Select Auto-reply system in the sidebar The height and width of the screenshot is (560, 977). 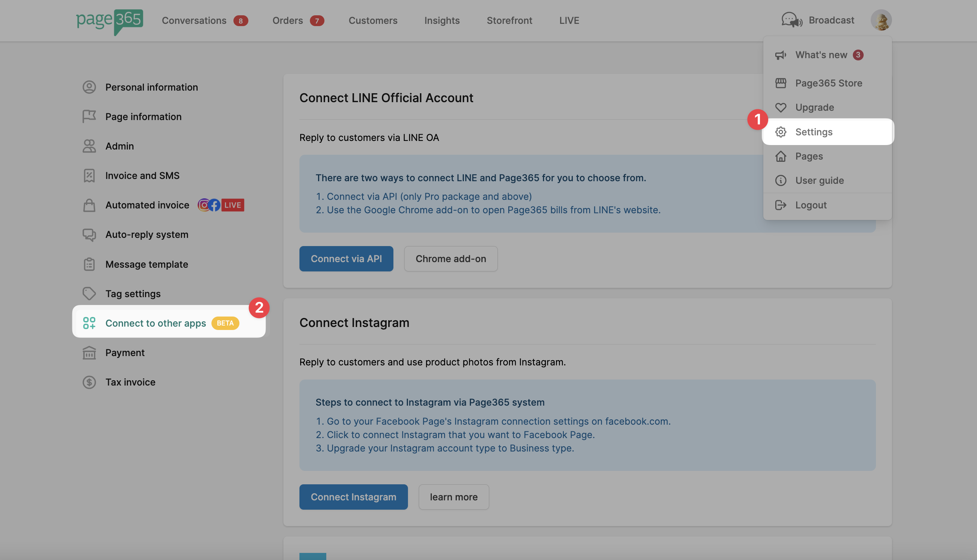(147, 235)
